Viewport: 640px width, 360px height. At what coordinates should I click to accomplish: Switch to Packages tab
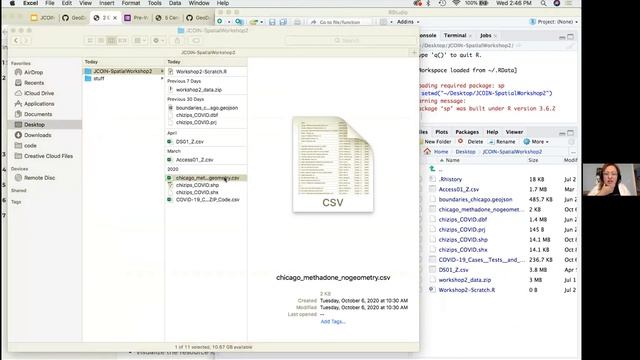point(467,132)
